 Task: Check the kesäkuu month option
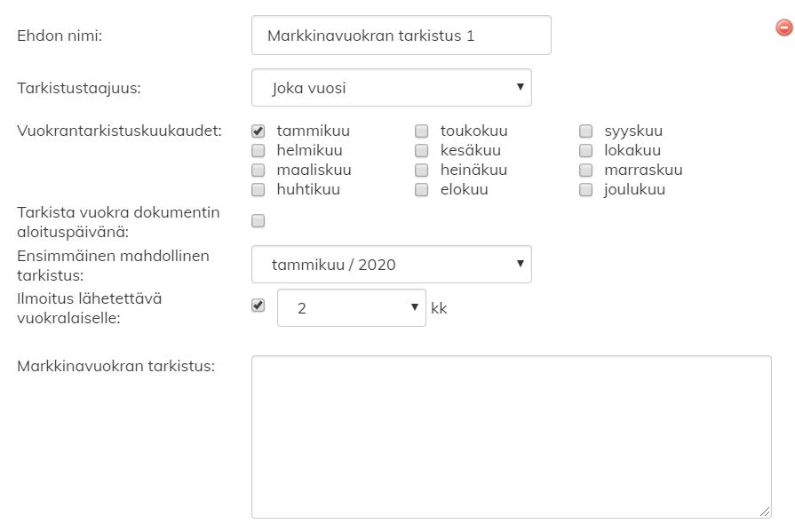point(422,151)
